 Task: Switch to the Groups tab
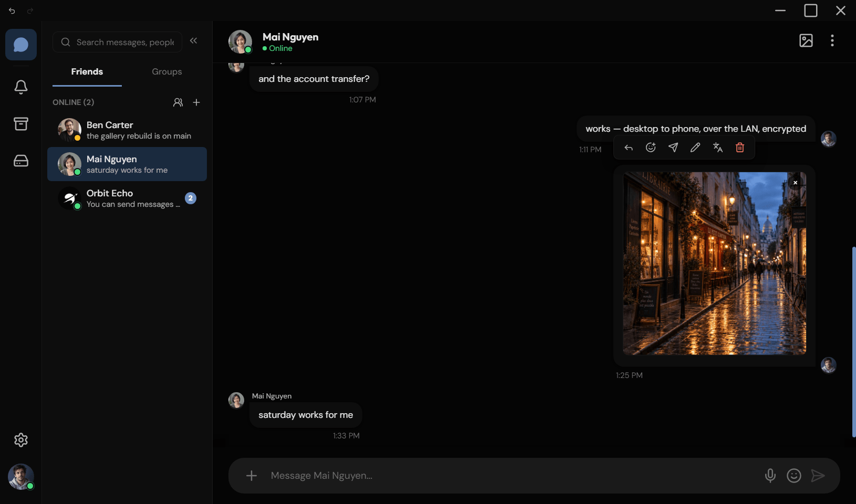[167, 72]
